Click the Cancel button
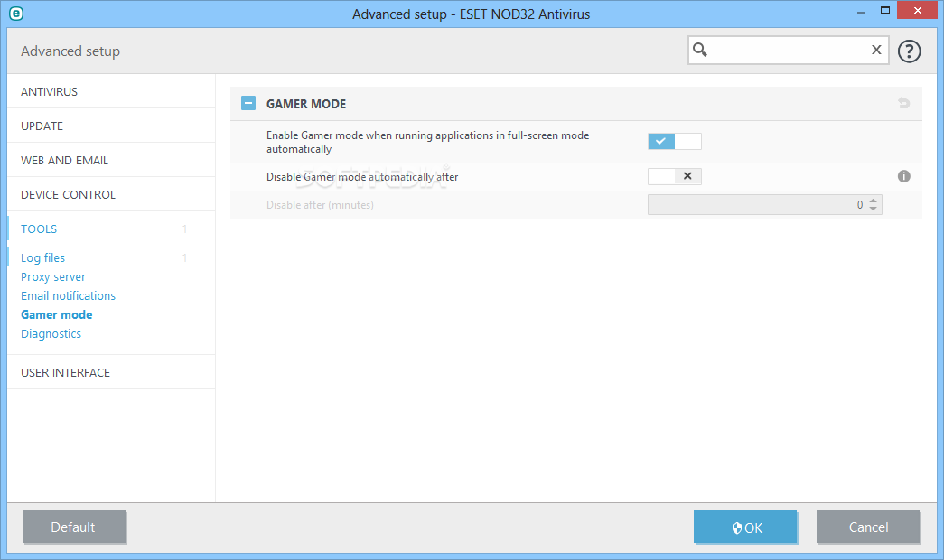This screenshot has width=944, height=560. click(868, 527)
